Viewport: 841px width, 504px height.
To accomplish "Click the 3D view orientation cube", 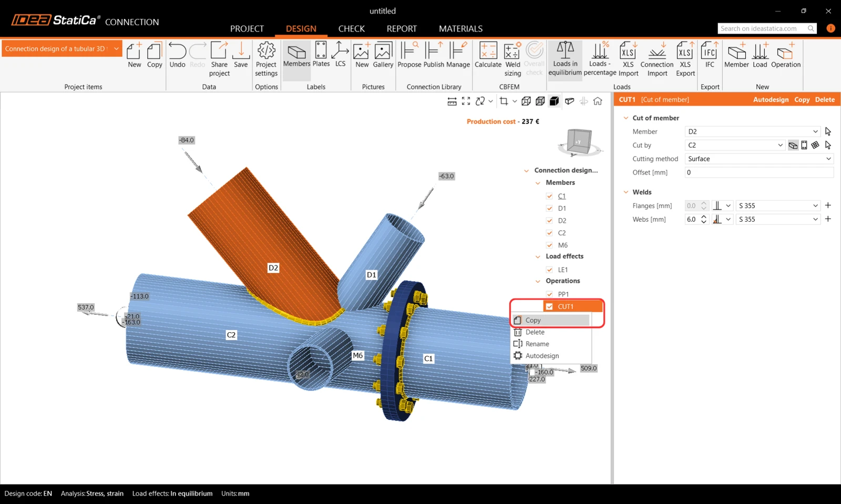I will [x=579, y=142].
